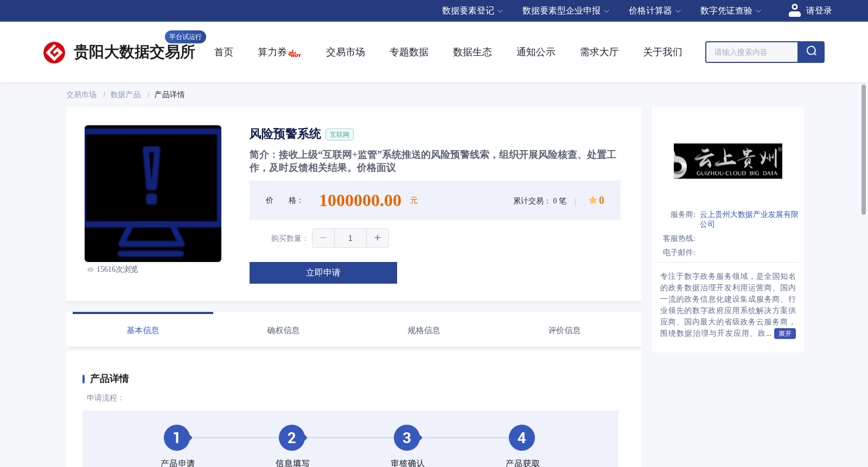Screen dimensions: 868x467
Task: Switch to the 基本信息 tab
Action: 143,330
